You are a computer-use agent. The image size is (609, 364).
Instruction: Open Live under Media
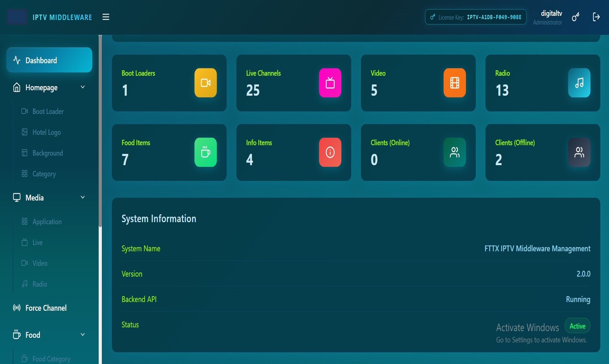[x=38, y=243]
